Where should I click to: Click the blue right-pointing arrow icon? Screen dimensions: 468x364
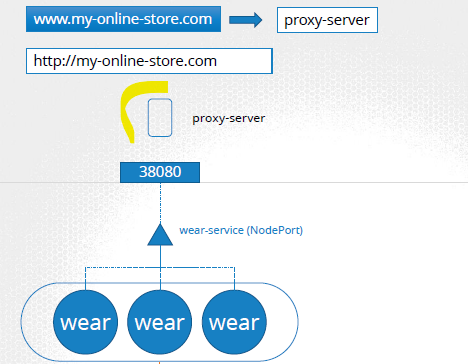(246, 20)
